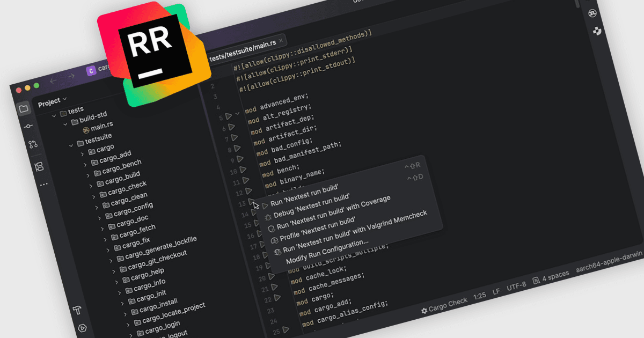This screenshot has height=338, width=644.
Task: Click the purple C project icon in title bar
Action: pyautogui.click(x=91, y=70)
